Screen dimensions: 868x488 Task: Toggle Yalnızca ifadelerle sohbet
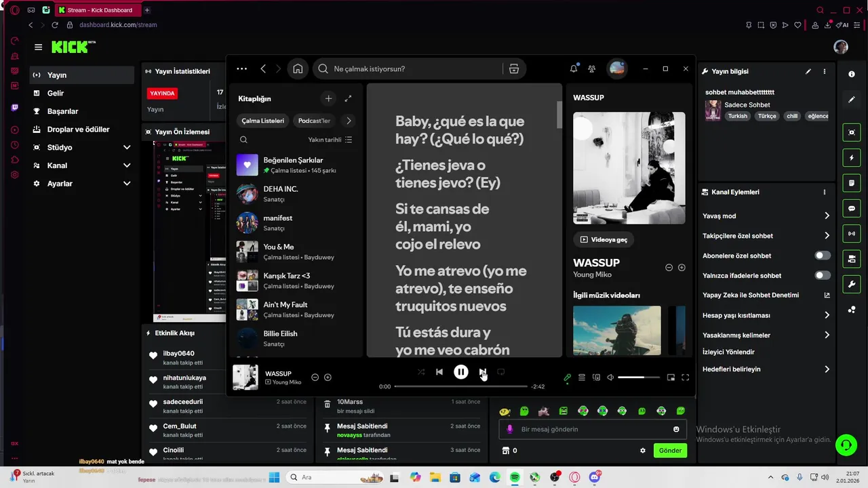[823, 275]
